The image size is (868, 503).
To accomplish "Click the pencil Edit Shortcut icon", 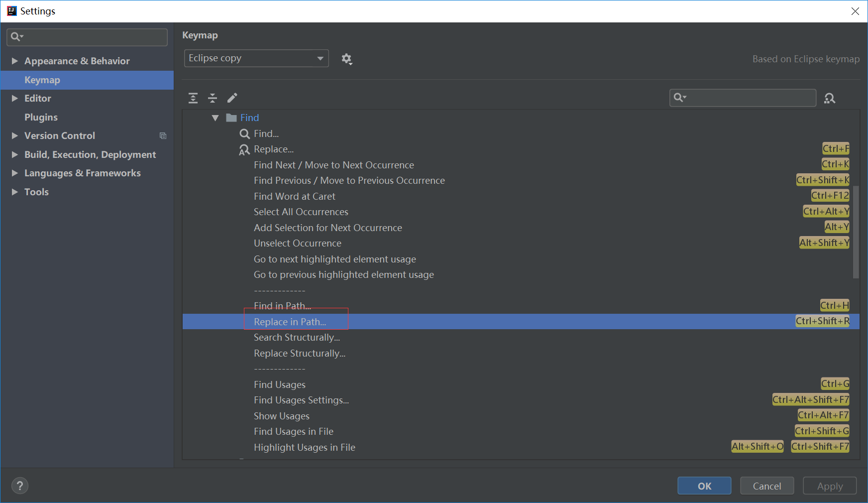I will coord(232,98).
